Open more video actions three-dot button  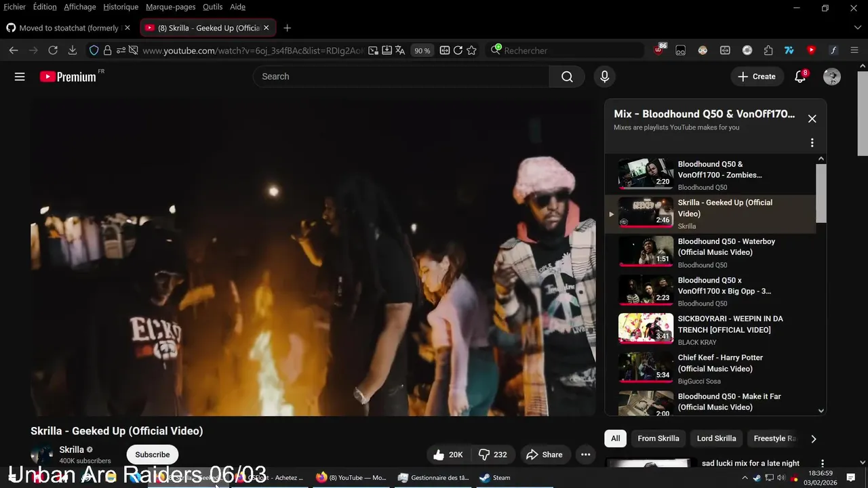(585, 455)
